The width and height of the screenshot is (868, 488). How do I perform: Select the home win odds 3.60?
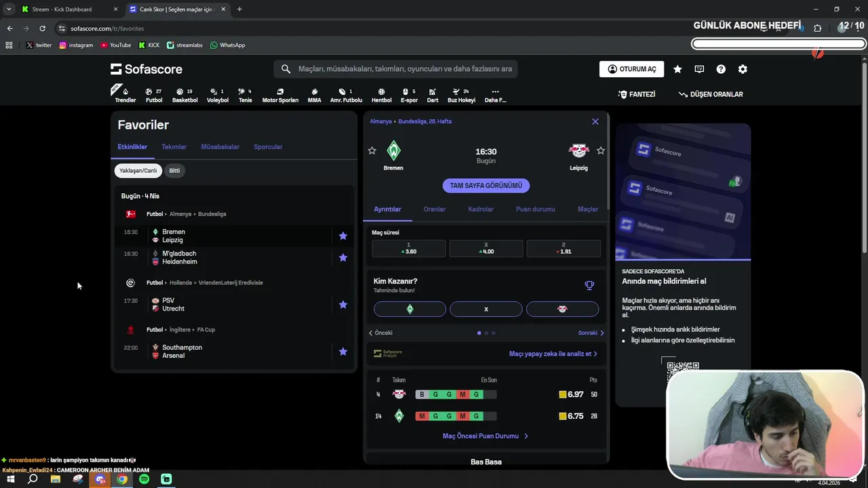(x=409, y=248)
